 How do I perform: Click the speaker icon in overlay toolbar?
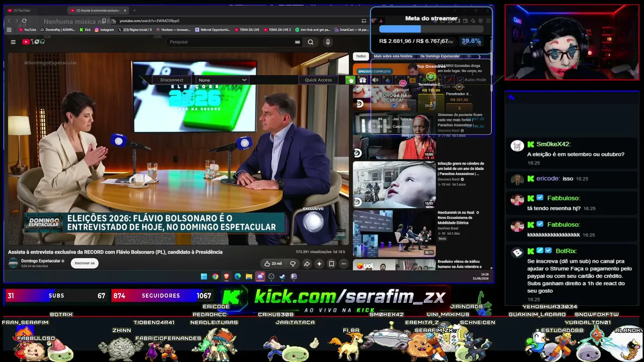click(375, 80)
